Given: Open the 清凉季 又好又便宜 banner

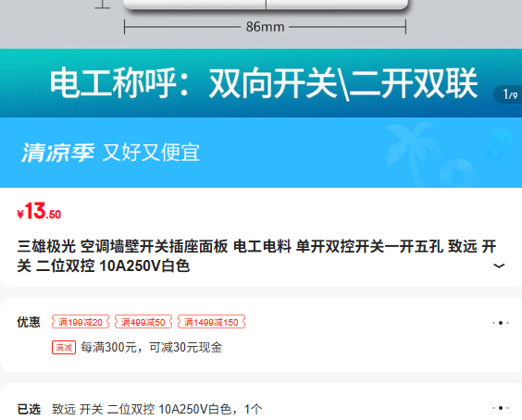Looking at the screenshot, I should (x=261, y=153).
